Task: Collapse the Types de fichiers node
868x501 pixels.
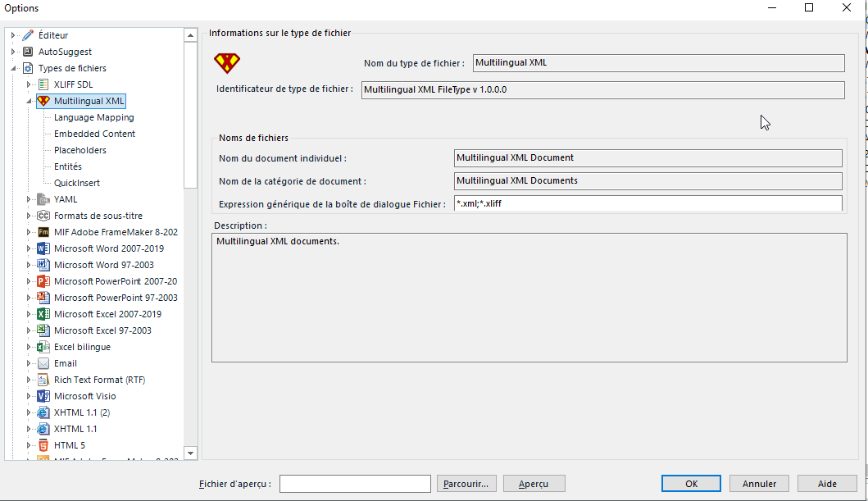Action: pyautogui.click(x=13, y=69)
